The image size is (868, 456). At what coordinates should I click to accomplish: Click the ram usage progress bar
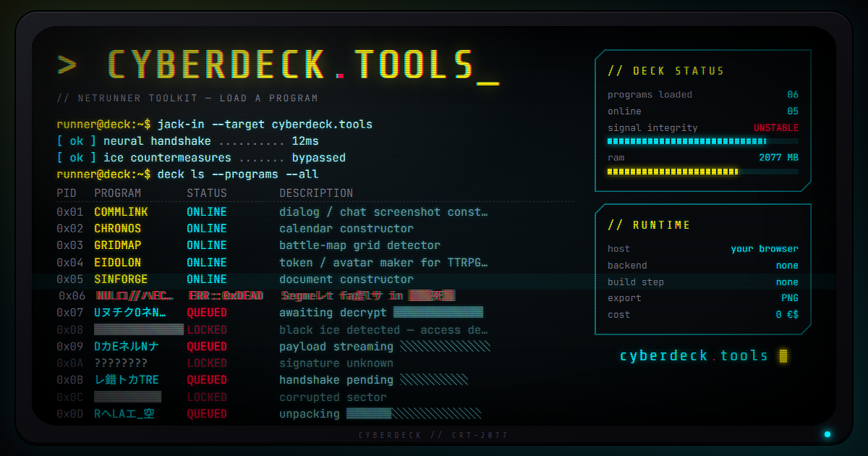click(x=703, y=172)
